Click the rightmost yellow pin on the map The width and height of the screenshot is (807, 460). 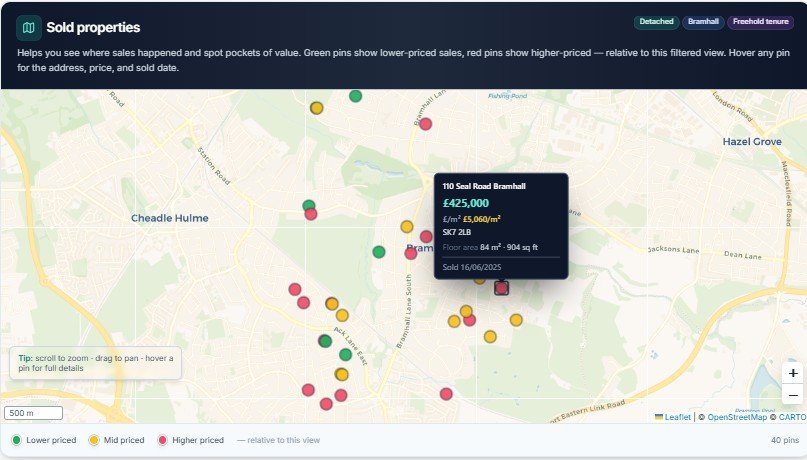coord(516,320)
